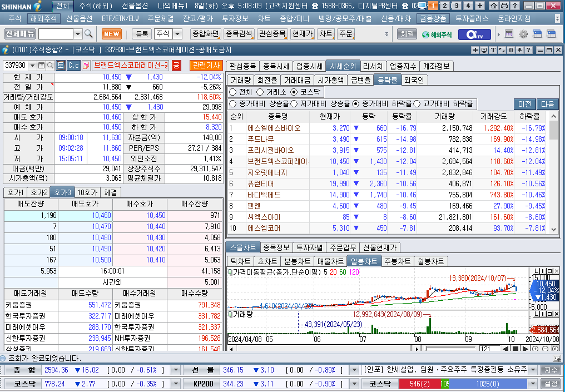Click the chart zoom slider track

tap(451, 349)
